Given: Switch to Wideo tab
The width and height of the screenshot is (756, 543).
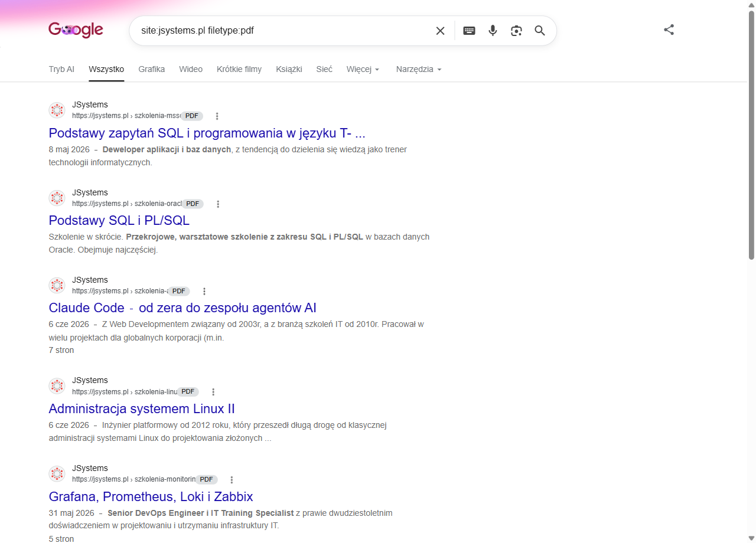Looking at the screenshot, I should (191, 69).
